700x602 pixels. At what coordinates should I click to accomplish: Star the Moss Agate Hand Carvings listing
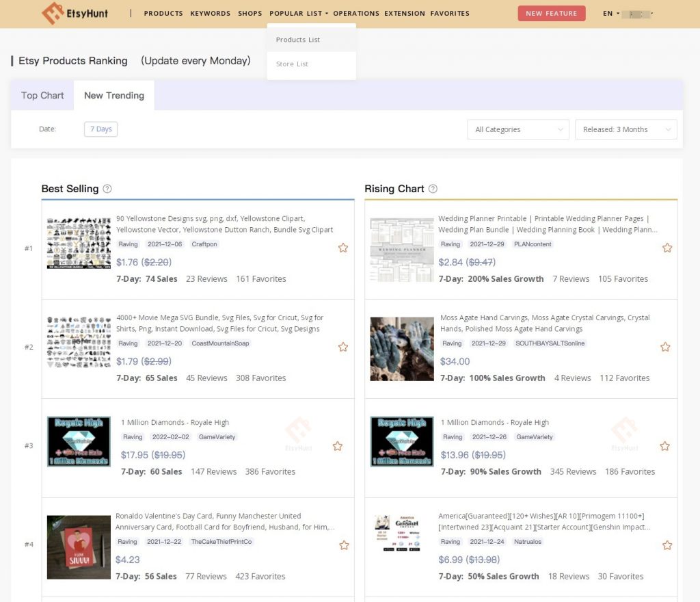665,347
